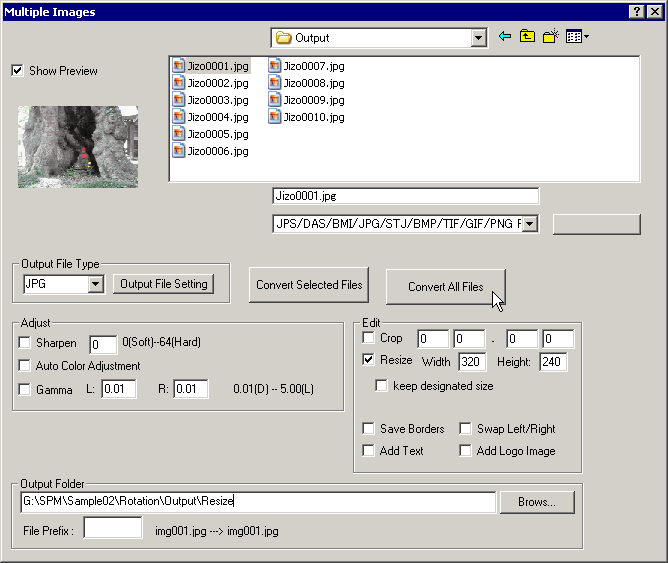The width and height of the screenshot is (668, 563).
Task: Select file Jizo0008.jpg
Action: pos(307,83)
